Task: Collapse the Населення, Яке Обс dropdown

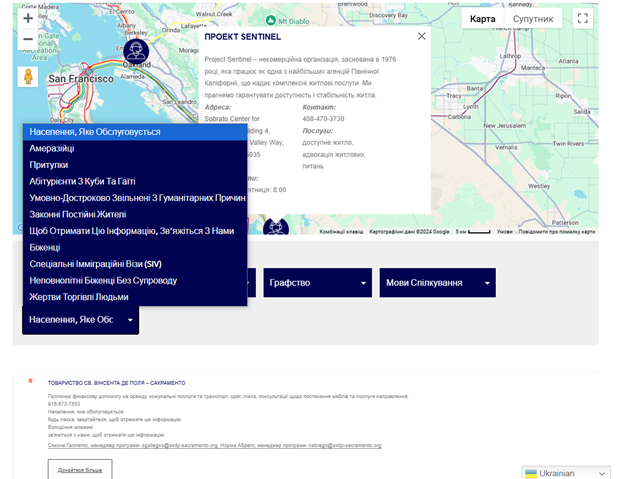Action: point(80,320)
